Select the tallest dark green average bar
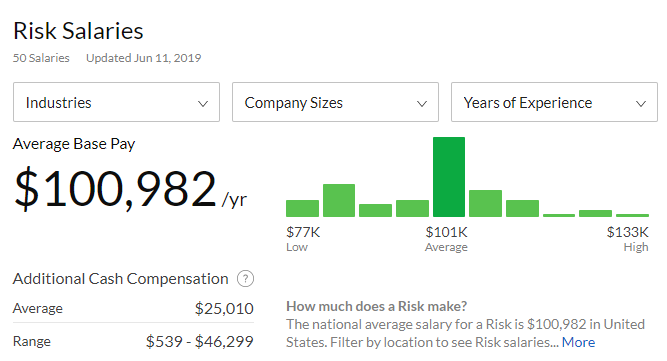Screen dimensions: 667x361 tap(449, 177)
